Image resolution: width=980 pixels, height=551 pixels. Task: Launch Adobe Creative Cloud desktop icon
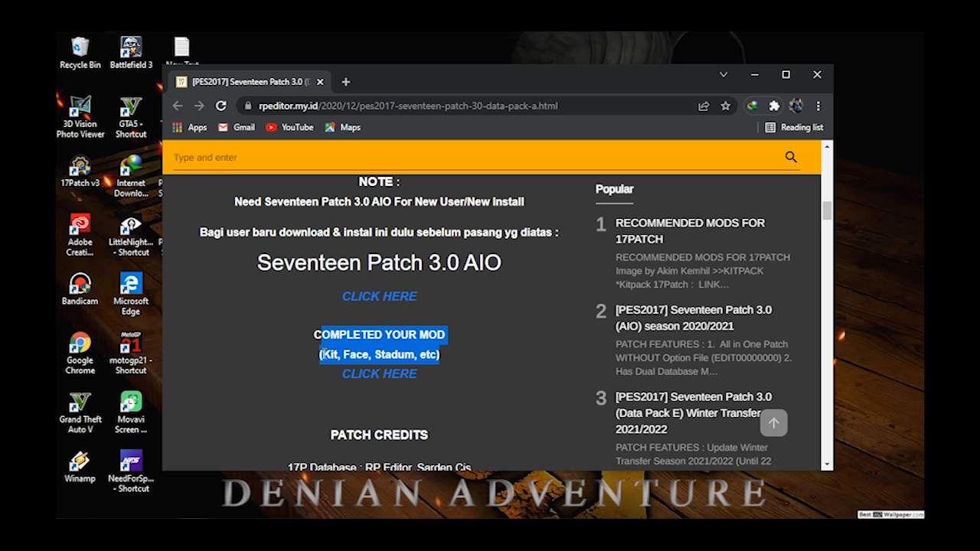pos(80,235)
